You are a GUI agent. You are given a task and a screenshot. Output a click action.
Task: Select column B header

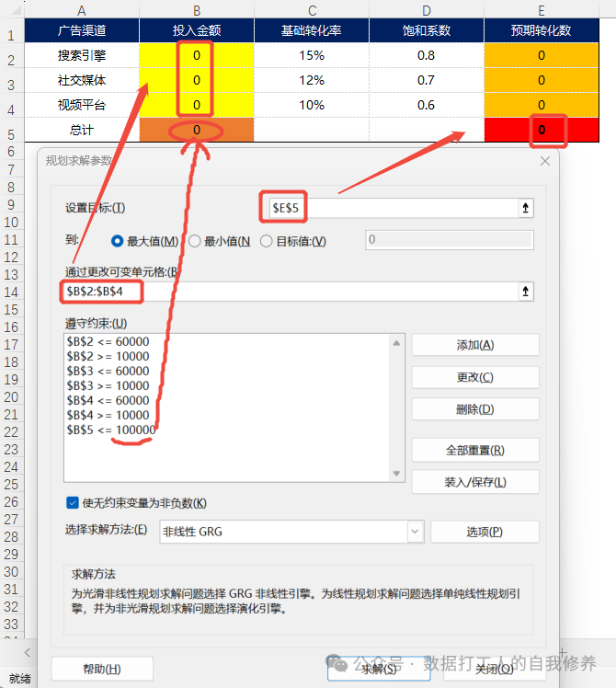coord(197,9)
